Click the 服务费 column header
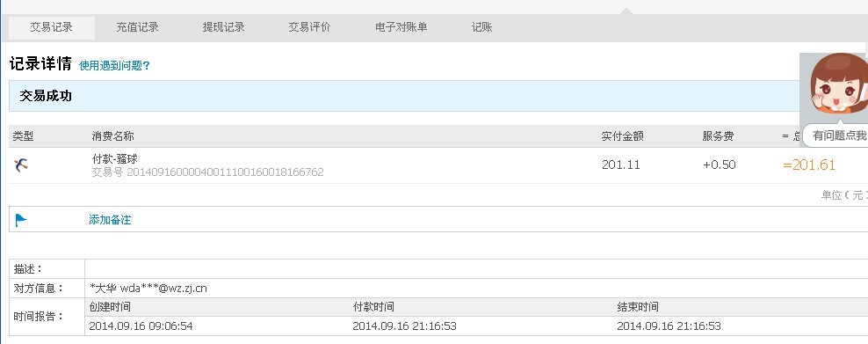868x344 pixels. click(718, 136)
